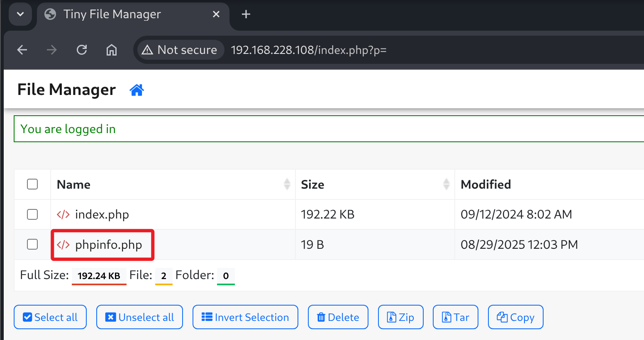Image resolution: width=644 pixels, height=340 pixels.
Task: Tick the checkbox for phpinfo.php
Action: 32,245
